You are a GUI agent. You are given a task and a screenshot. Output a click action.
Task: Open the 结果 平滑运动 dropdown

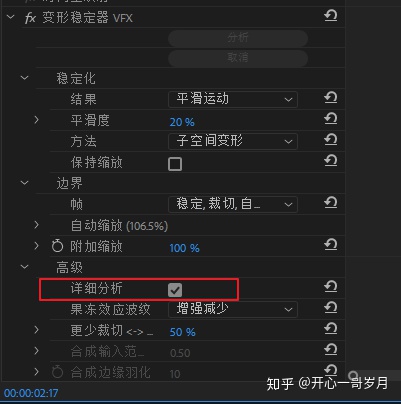click(x=233, y=99)
